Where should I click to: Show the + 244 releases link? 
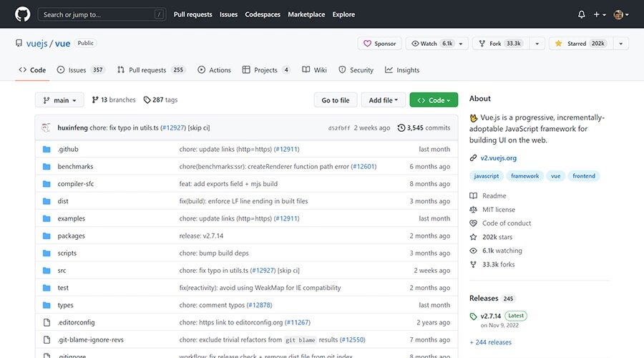[x=490, y=342]
